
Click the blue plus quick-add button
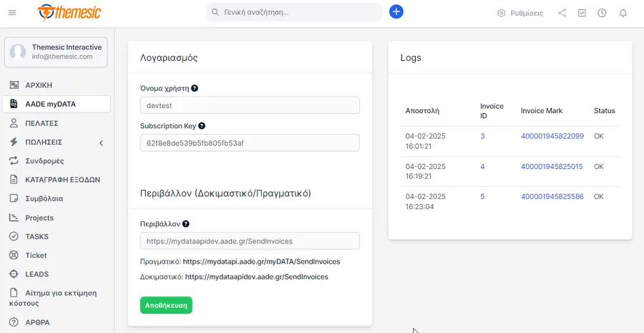[396, 11]
